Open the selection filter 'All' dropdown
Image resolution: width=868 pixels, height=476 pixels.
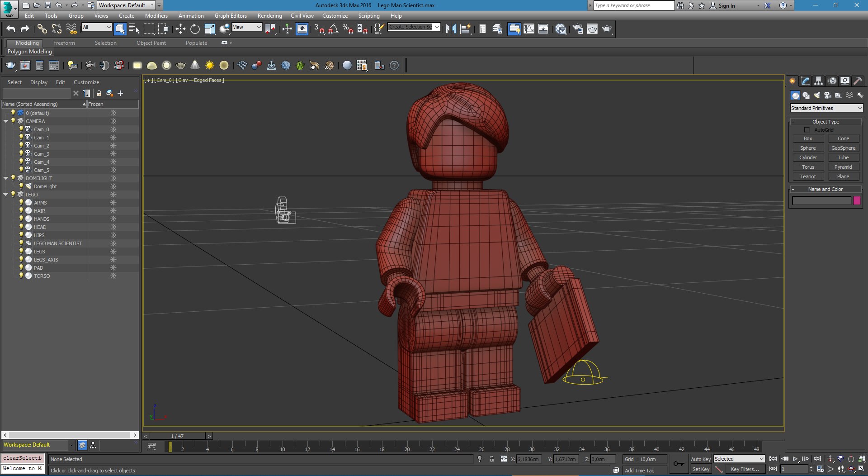[x=97, y=27]
